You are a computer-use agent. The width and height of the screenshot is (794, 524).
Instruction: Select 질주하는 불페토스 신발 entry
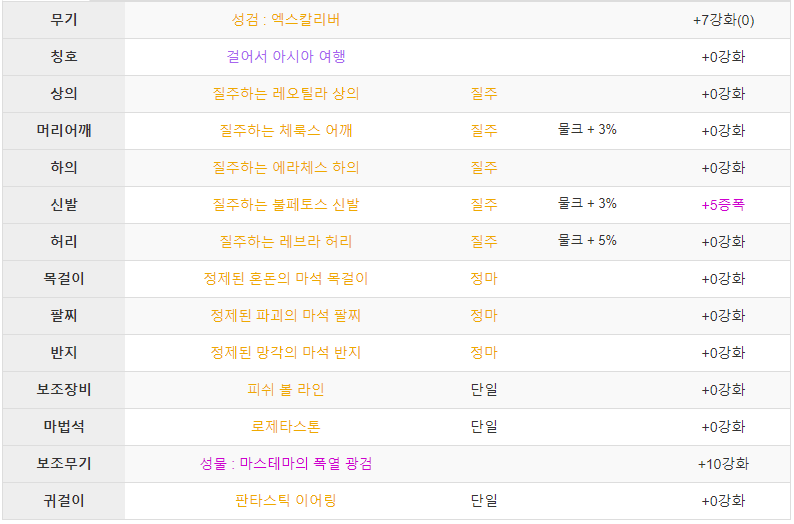(286, 205)
